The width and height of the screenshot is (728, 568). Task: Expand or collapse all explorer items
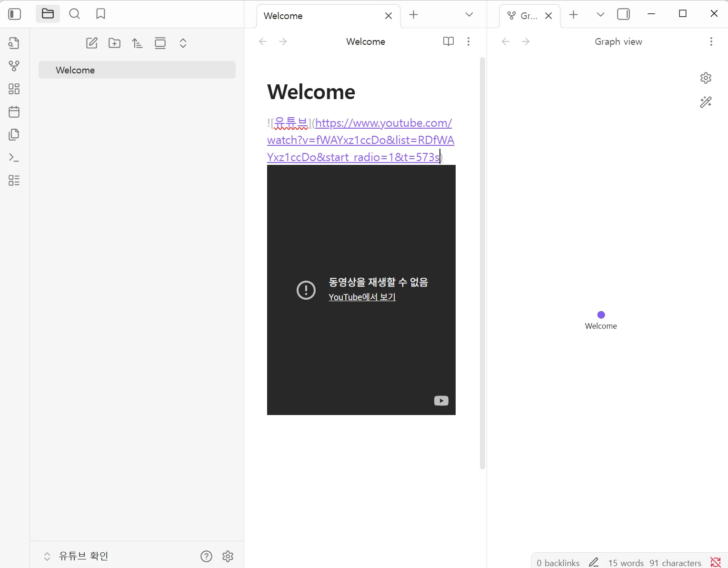tap(183, 43)
